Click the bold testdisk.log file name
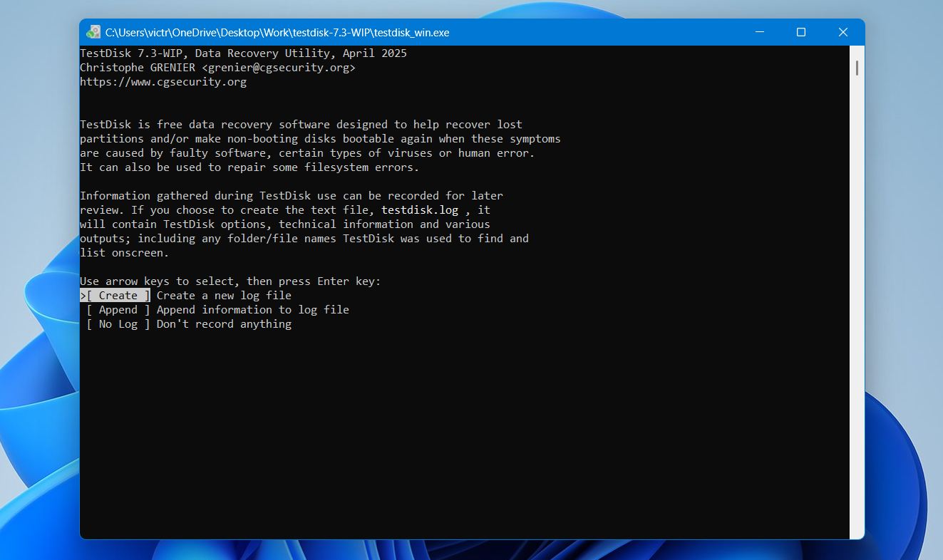The image size is (943, 560). point(420,210)
